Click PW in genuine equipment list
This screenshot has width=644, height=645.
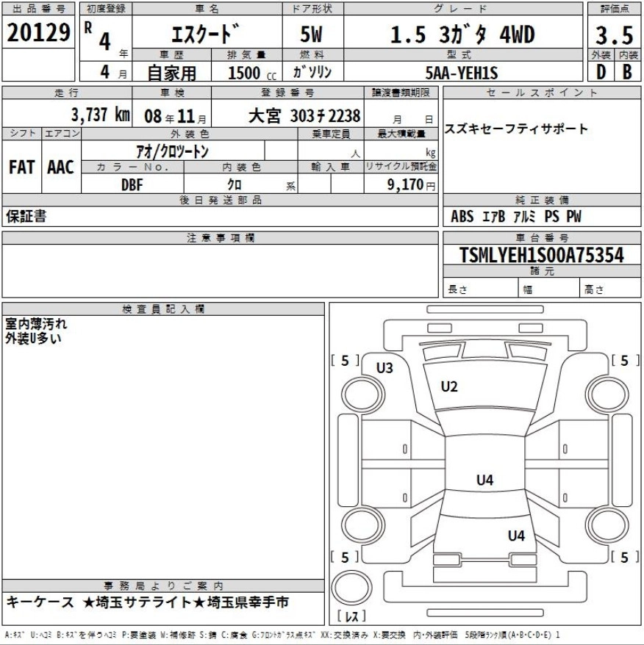tap(573, 217)
